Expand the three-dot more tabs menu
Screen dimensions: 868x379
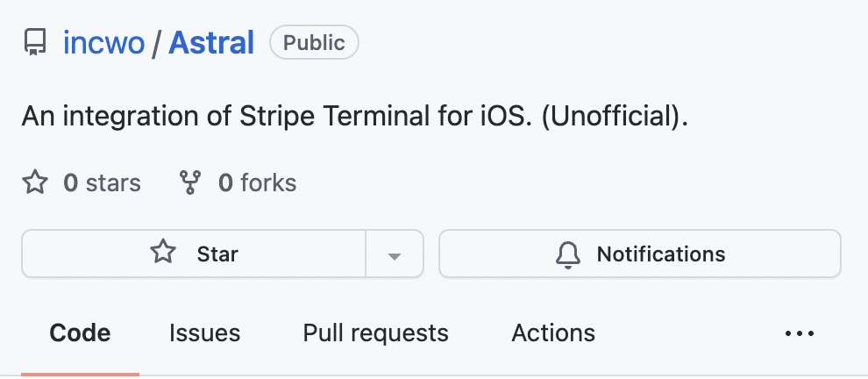(800, 333)
